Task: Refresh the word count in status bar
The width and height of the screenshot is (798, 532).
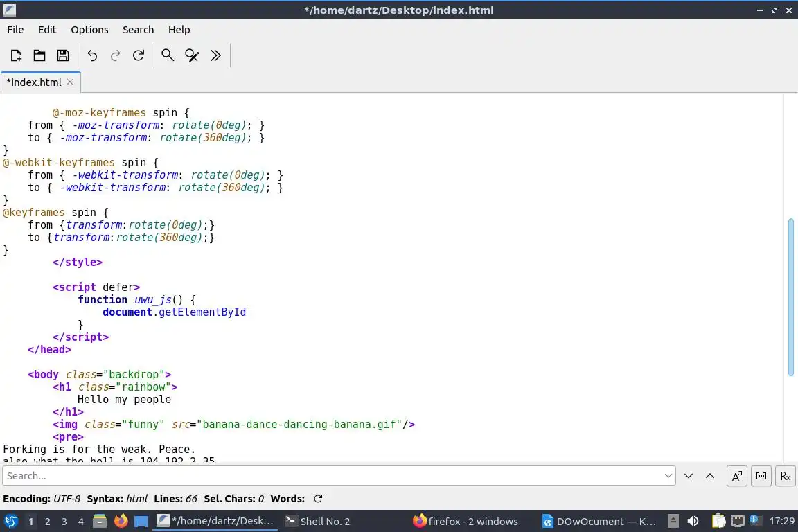Action: tap(318, 498)
